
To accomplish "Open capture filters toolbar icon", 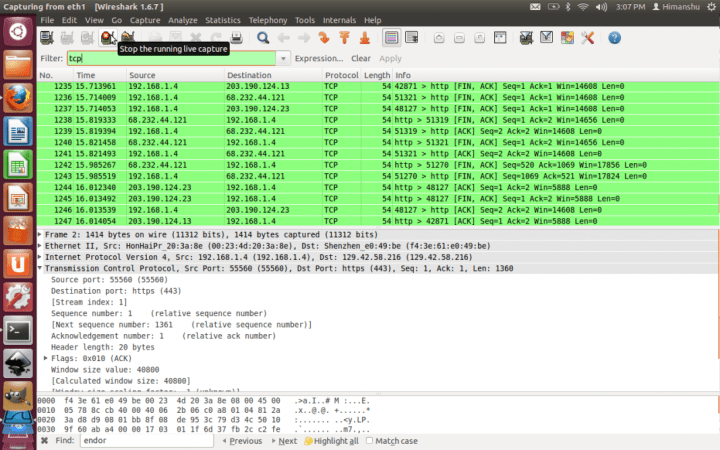I will (x=526, y=38).
